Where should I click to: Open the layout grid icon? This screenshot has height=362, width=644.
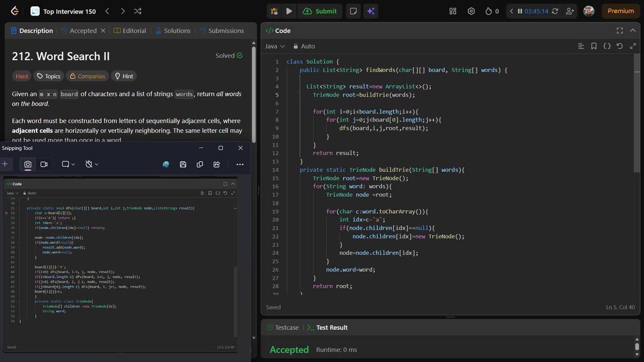point(453,11)
